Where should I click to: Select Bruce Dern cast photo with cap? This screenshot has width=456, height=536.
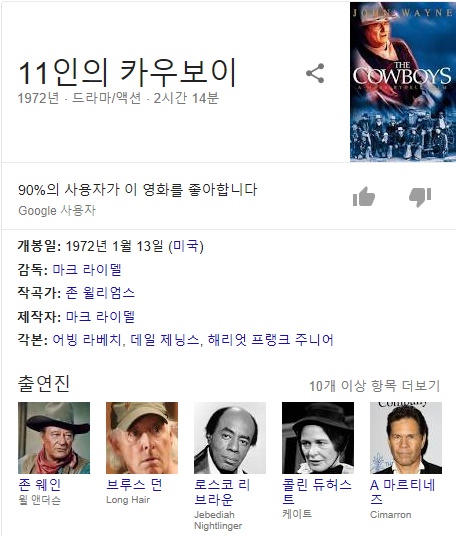tap(142, 438)
